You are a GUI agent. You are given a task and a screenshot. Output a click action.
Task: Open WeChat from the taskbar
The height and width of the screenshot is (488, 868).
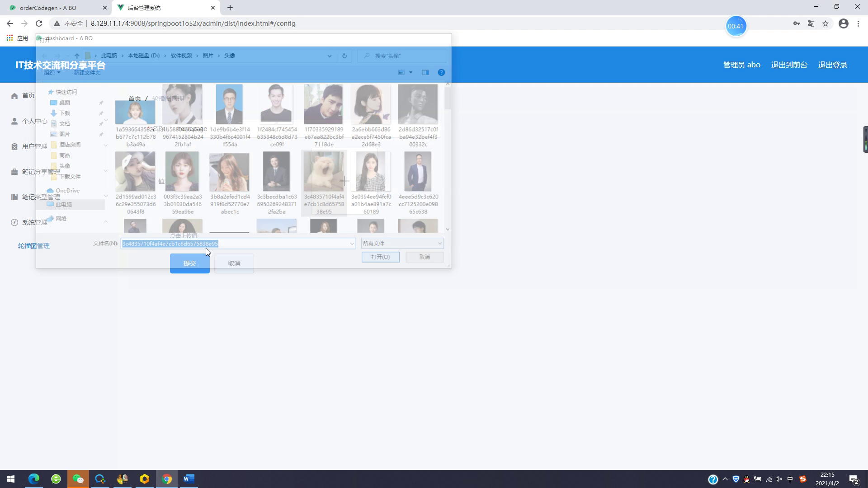tap(78, 479)
